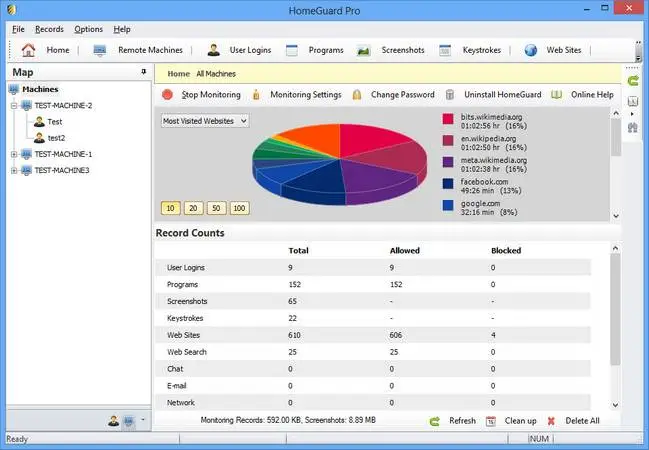Viewport: 649px width, 450px height.
Task: Show top 50 websites in chart
Action: click(x=216, y=208)
